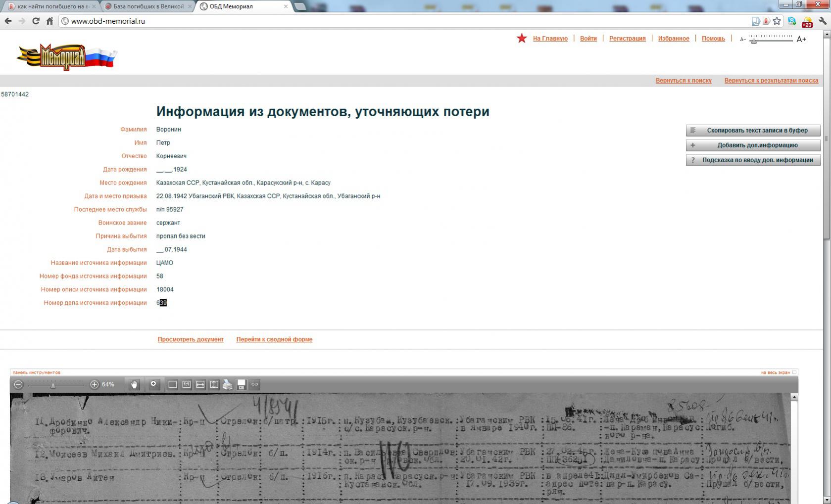
Task: Save the document with floppy icon
Action: pyautogui.click(x=242, y=384)
